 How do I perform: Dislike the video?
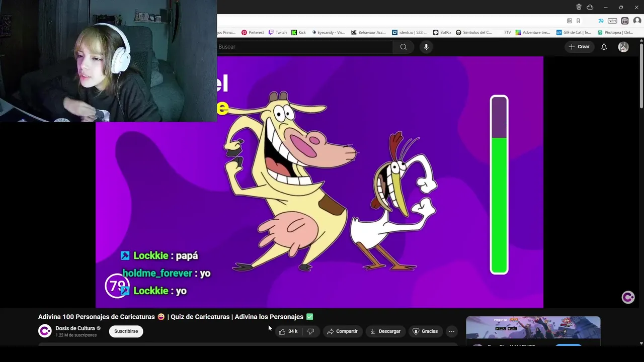[311, 331]
